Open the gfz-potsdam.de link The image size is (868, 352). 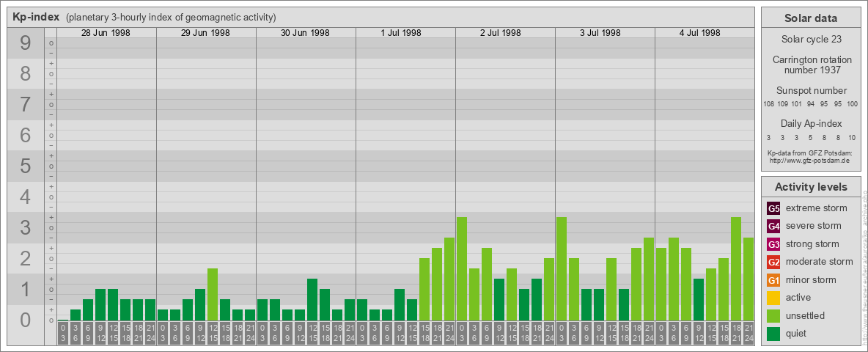pyautogui.click(x=811, y=161)
